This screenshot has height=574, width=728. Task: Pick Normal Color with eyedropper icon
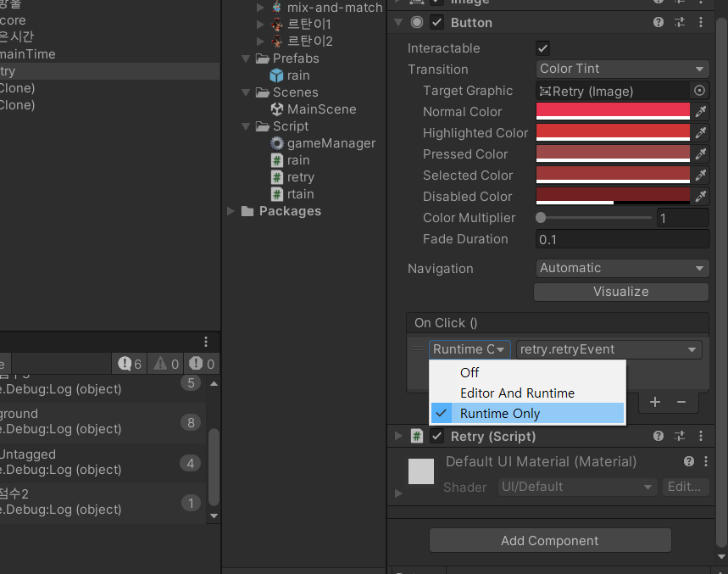pos(701,111)
